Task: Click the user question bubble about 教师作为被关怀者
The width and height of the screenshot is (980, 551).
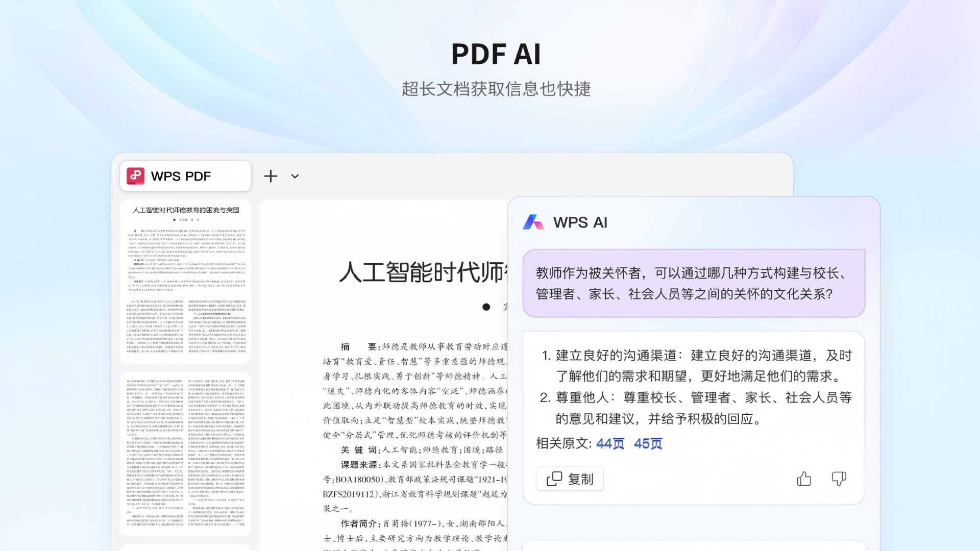Action: 694,283
